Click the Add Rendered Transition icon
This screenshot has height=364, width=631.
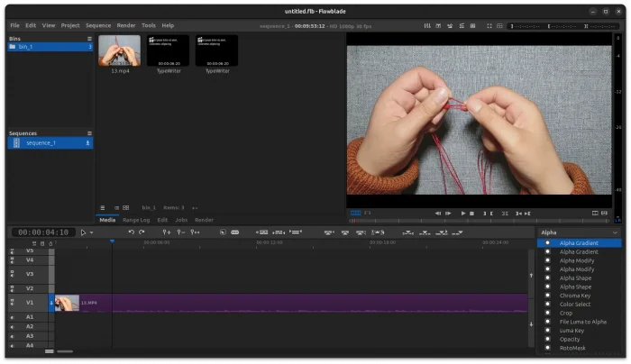tap(223, 232)
